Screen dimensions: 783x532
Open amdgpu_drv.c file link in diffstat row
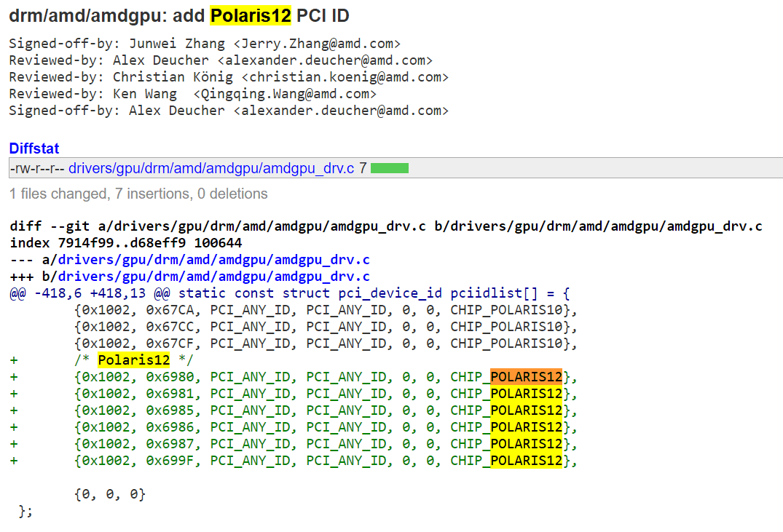click(x=211, y=168)
